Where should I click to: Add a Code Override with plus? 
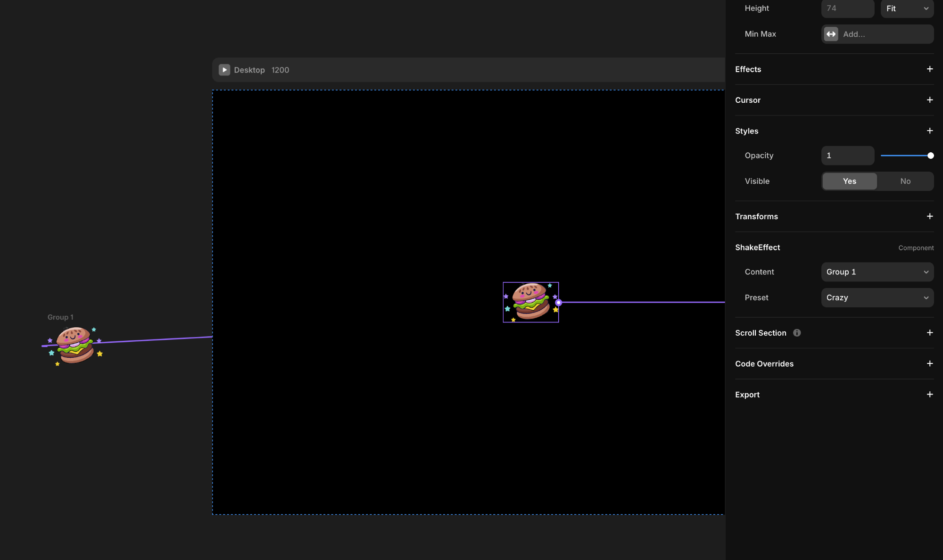point(929,364)
